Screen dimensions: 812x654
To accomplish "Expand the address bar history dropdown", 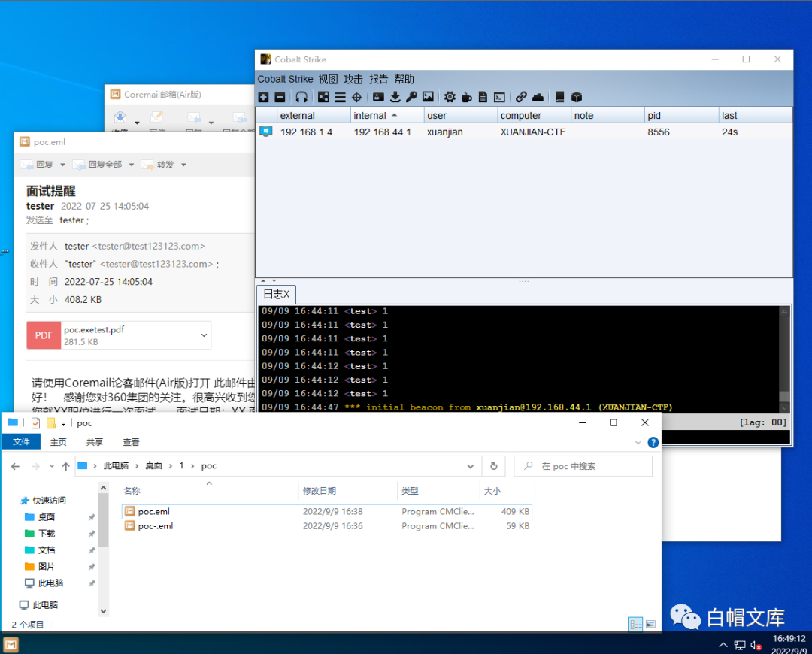I will point(470,466).
